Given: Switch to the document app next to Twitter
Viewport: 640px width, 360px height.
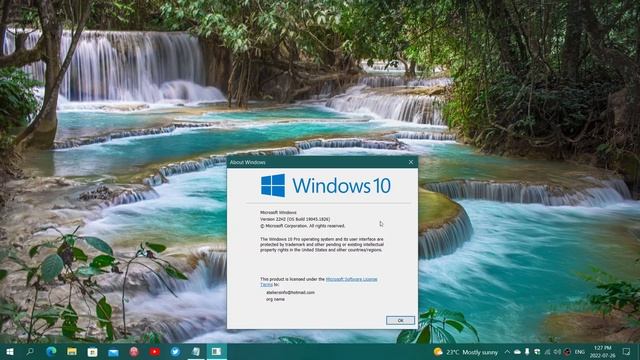Looking at the screenshot, I should click(x=196, y=351).
